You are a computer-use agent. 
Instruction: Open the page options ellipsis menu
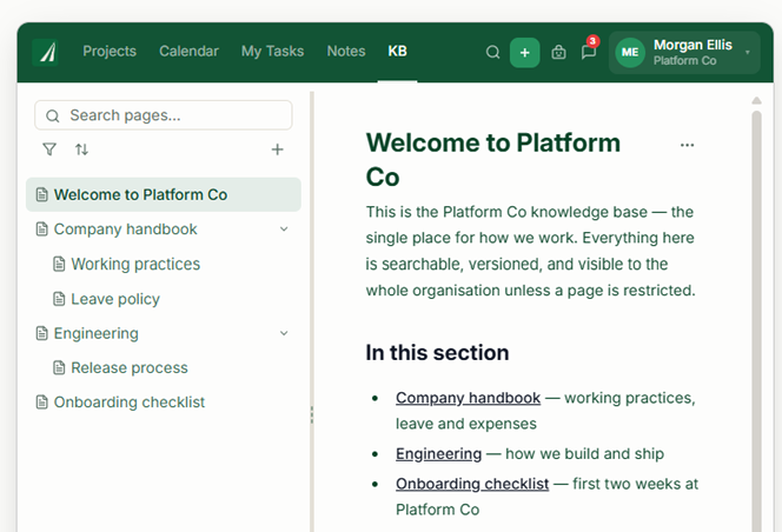pyautogui.click(x=687, y=145)
